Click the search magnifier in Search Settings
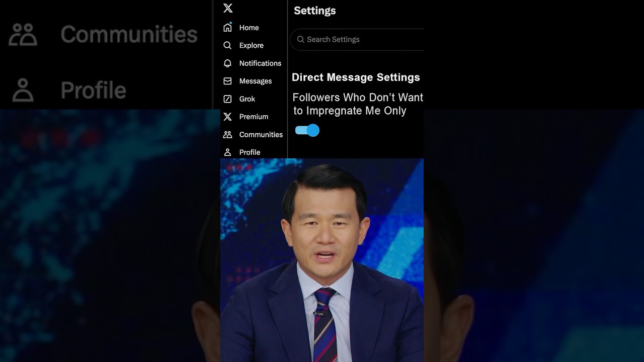Screen dimensions: 644x362 (300, 39)
